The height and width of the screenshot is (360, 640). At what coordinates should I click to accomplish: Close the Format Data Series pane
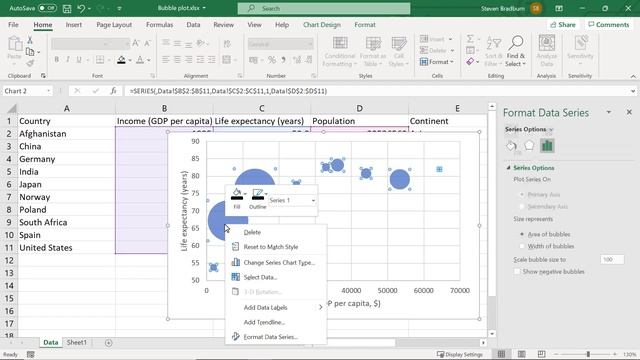[629, 112]
